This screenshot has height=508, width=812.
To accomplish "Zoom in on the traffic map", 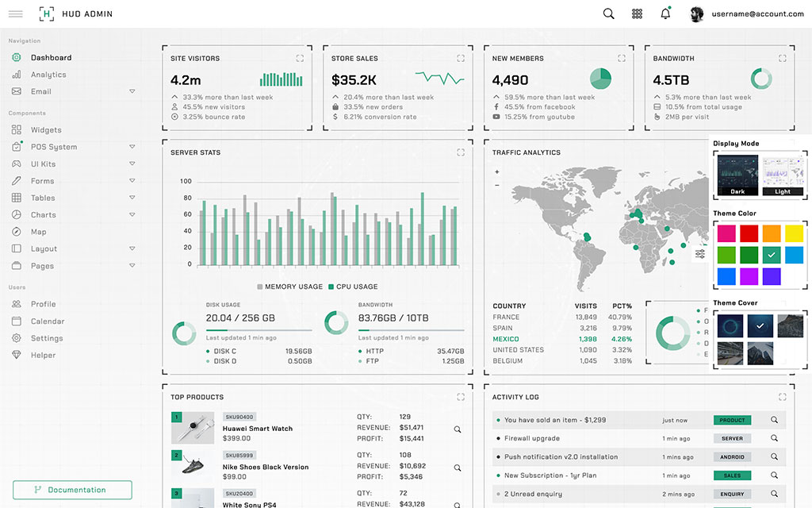I will tap(497, 171).
